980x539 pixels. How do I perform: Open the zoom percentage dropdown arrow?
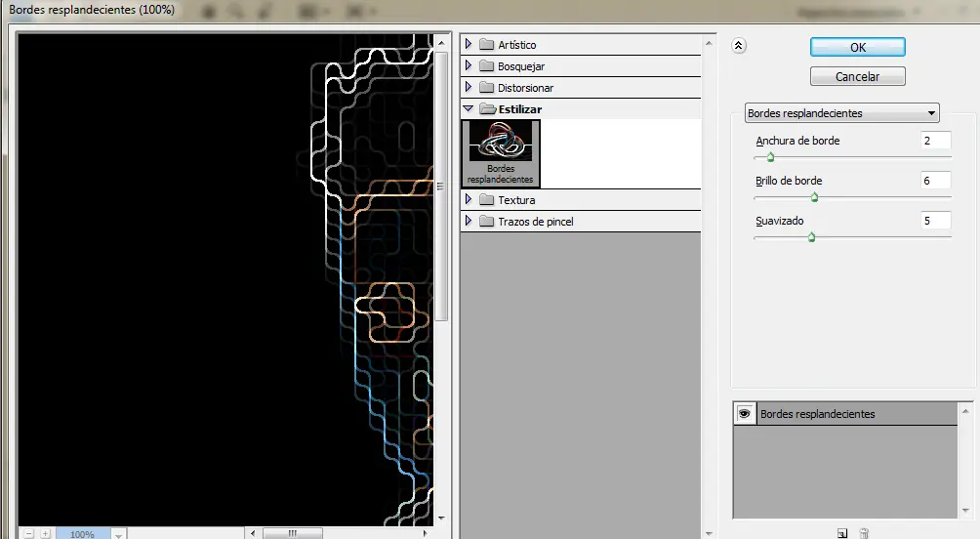pyautogui.click(x=118, y=534)
